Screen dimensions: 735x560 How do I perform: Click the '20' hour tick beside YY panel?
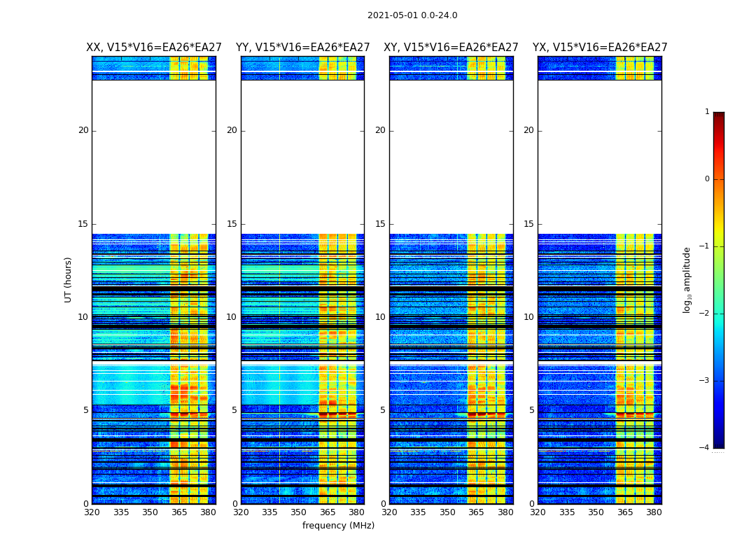232,130
